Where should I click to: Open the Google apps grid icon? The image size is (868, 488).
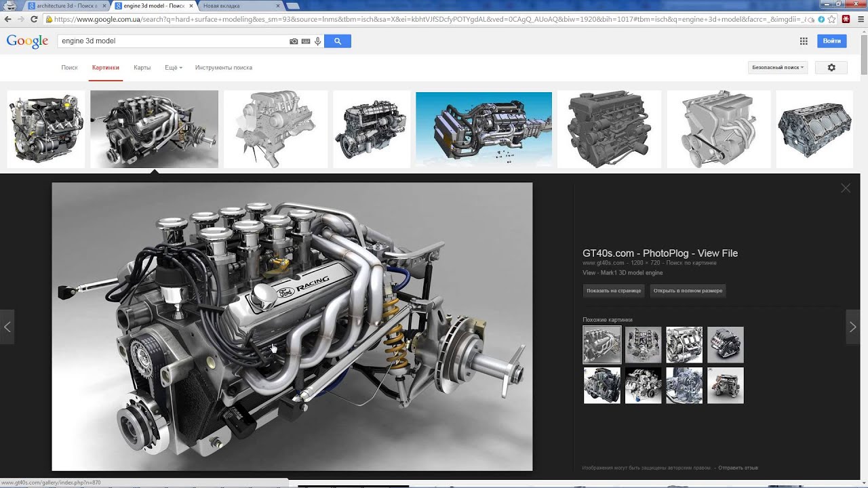coord(804,41)
